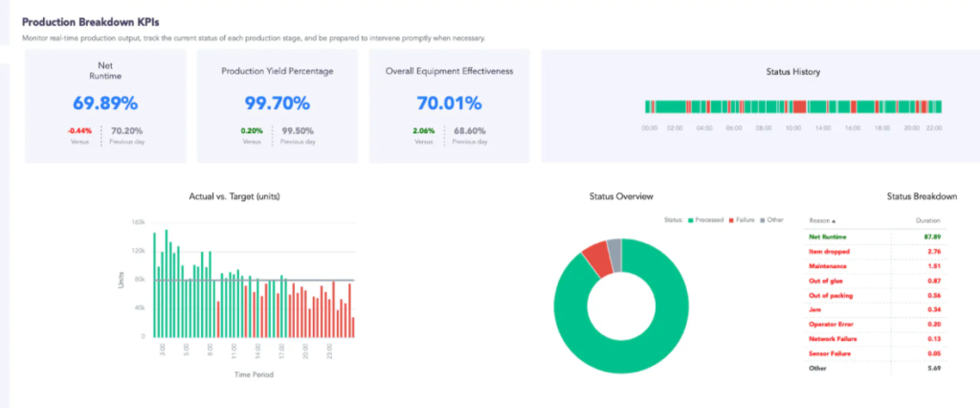Click the gray target line in units chart

point(255,280)
